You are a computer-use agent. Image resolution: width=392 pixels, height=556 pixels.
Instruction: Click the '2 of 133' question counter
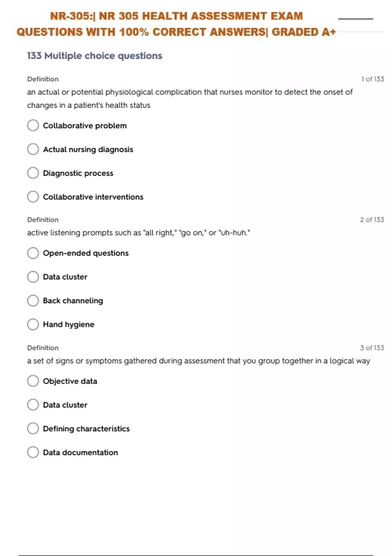click(x=372, y=220)
